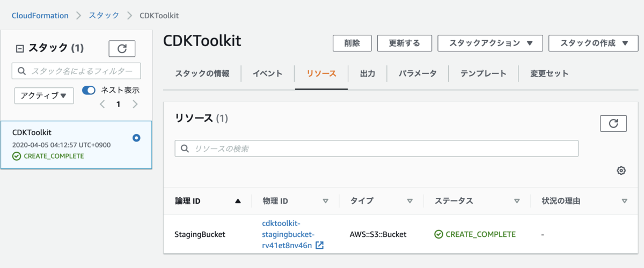Sort ascending by 論理 ID arrow
This screenshot has width=644, height=268.
pyautogui.click(x=238, y=202)
